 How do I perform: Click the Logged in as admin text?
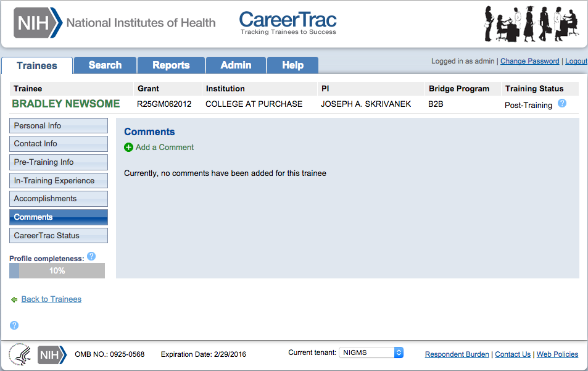(463, 61)
